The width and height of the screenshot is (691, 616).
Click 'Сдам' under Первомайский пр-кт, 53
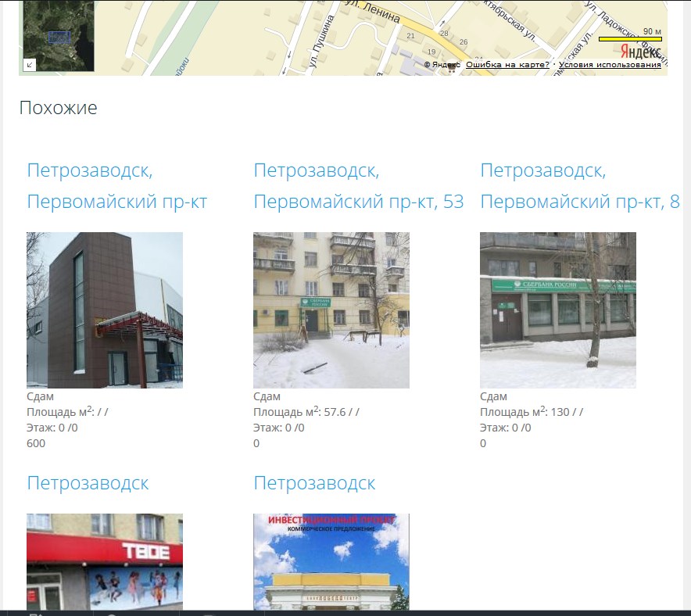pos(267,396)
